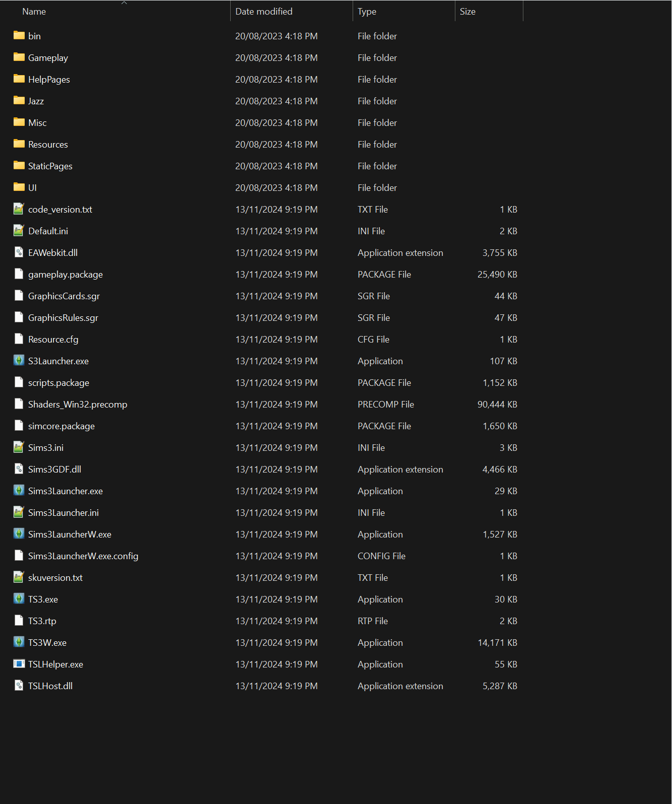Click the Default.ini file icon
Screen dimensions: 672x804
click(x=19, y=230)
